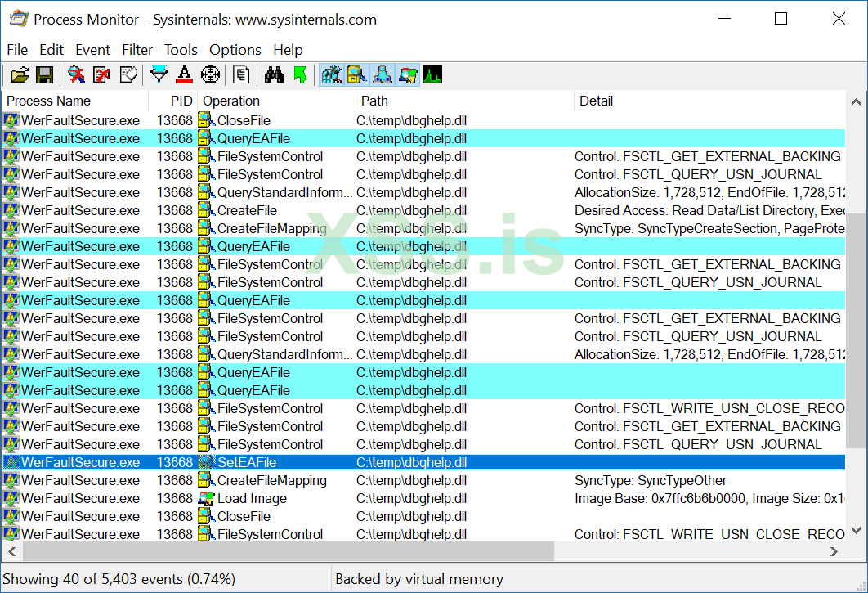This screenshot has width=868, height=593.
Task: Click the CreateFile row's WerFaultSecure.exe process name
Action: pos(80,210)
